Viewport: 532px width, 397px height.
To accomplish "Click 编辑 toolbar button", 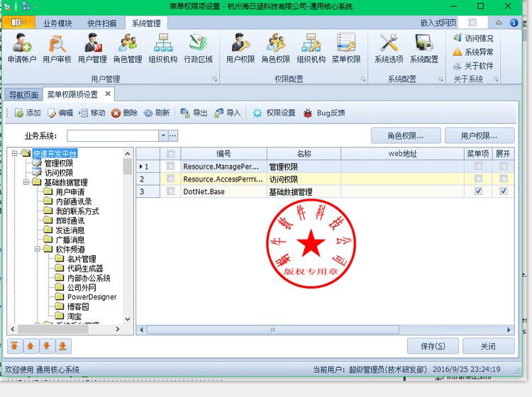I will (60, 113).
